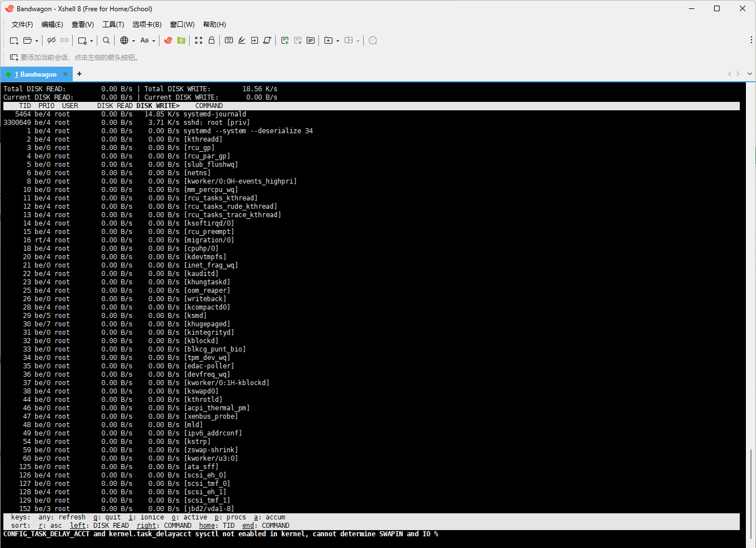The image size is (756, 548).
Task: Expand the globe encoding dropdown
Action: pyautogui.click(x=133, y=41)
